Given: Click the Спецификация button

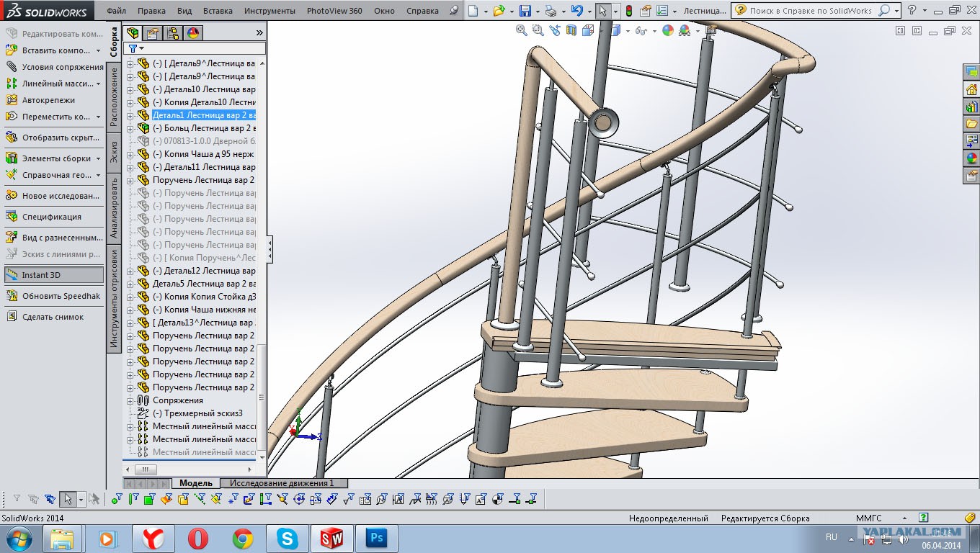Looking at the screenshot, I should point(51,217).
